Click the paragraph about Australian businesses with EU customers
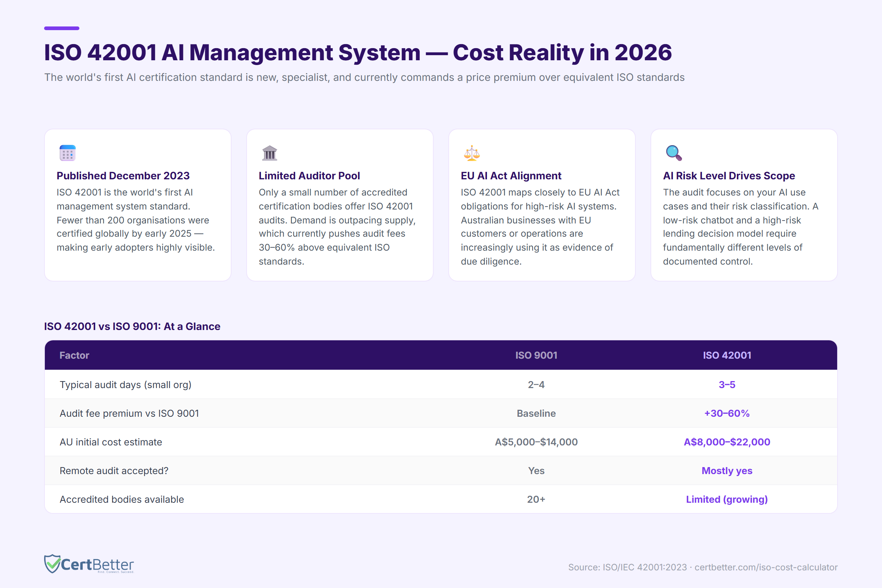Screen dimensions: 882x588 pos(539,227)
